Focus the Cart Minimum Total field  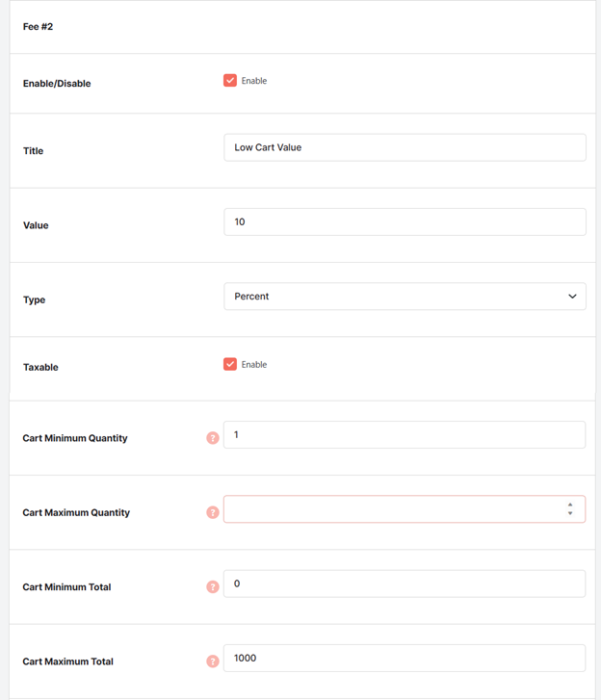405,583
